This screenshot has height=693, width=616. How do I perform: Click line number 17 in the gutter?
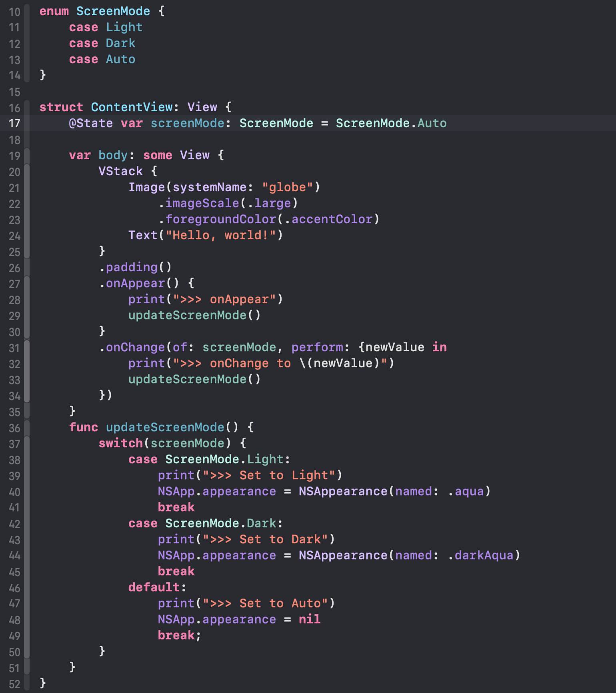tap(14, 123)
